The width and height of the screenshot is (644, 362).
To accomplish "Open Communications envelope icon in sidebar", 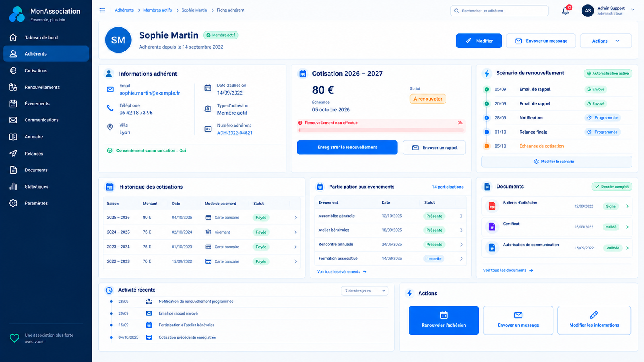I will pos(13,120).
